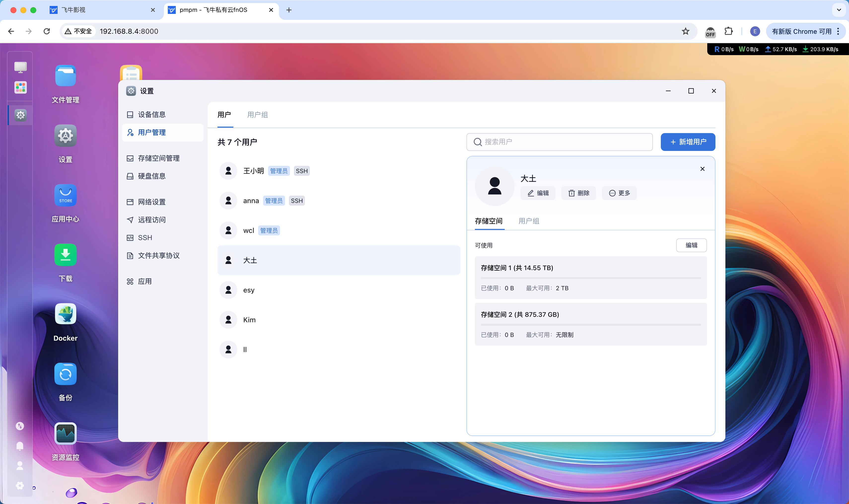Select user anna in the list
This screenshot has width=849, height=504.
tap(251, 201)
